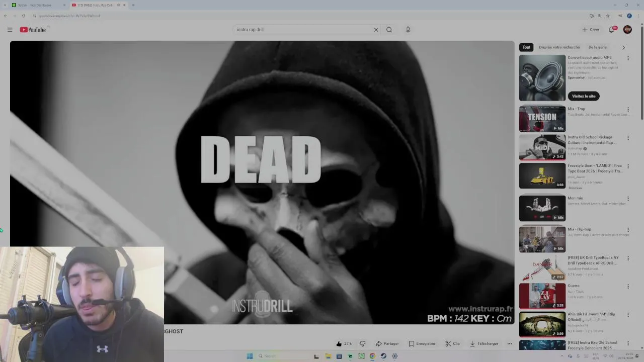Open the account avatar menu
The image size is (644, 362).
coord(627,30)
